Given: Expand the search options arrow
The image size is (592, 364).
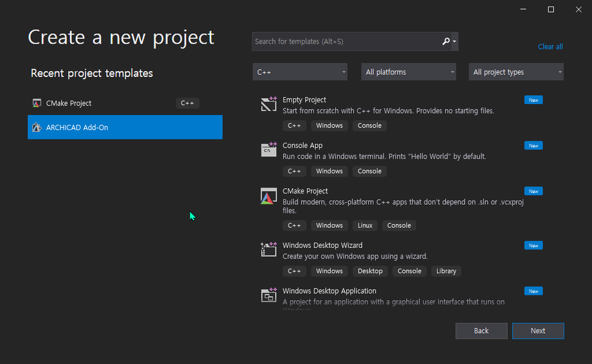Looking at the screenshot, I should [455, 42].
